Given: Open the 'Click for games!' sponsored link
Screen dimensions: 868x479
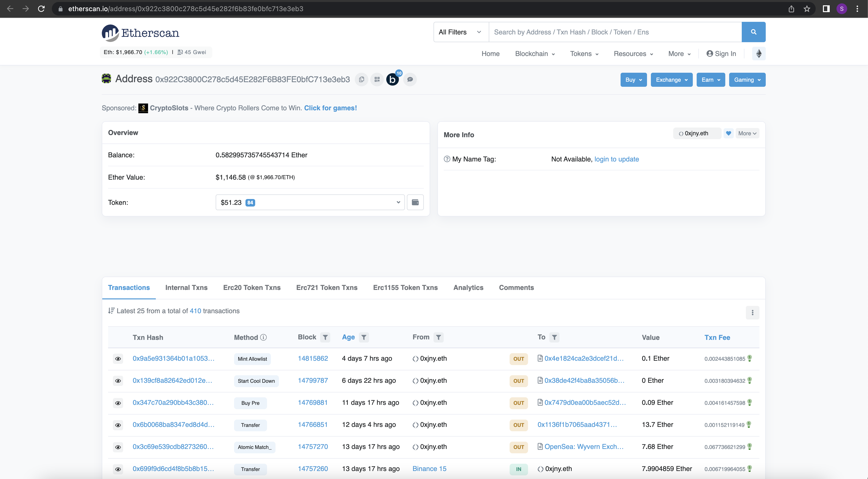Looking at the screenshot, I should pos(330,108).
